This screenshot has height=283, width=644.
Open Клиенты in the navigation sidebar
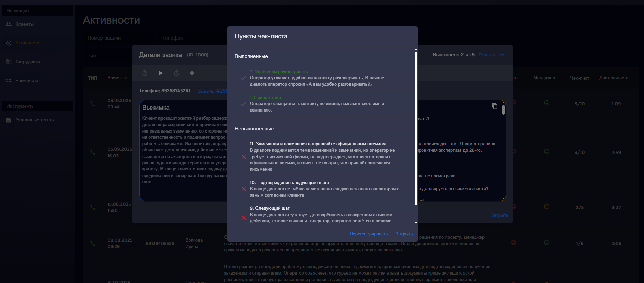[x=24, y=24]
